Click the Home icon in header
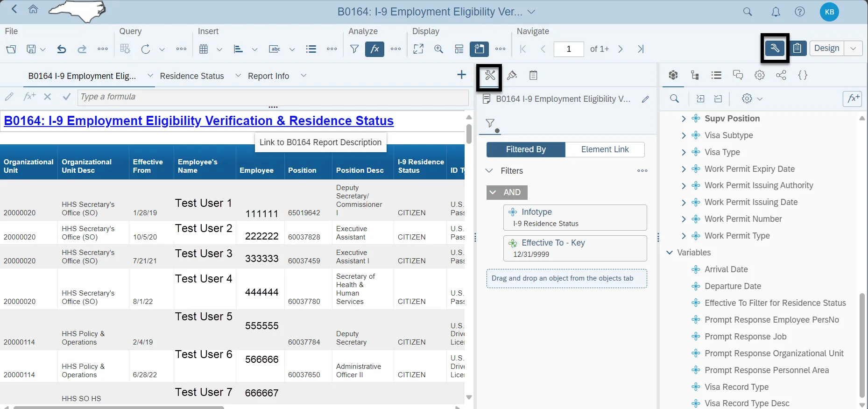868x409 pixels. click(x=33, y=9)
